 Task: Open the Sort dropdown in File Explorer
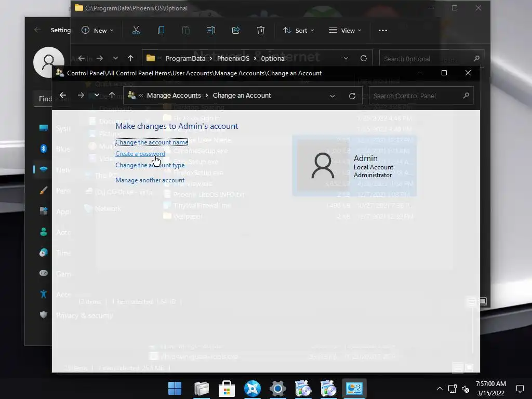pyautogui.click(x=299, y=31)
